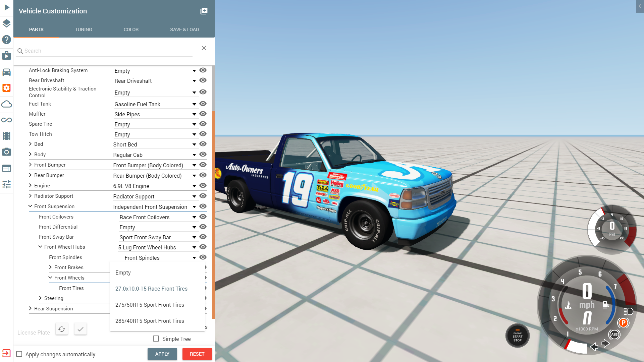Click the left turn signal arrow
This screenshot has width=644, height=362.
(594, 347)
